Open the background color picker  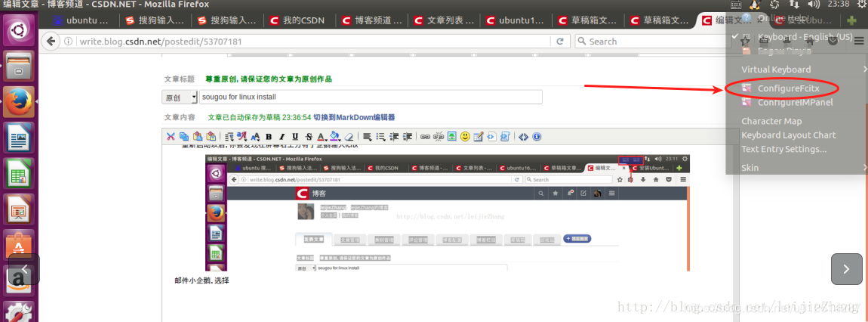[x=335, y=136]
